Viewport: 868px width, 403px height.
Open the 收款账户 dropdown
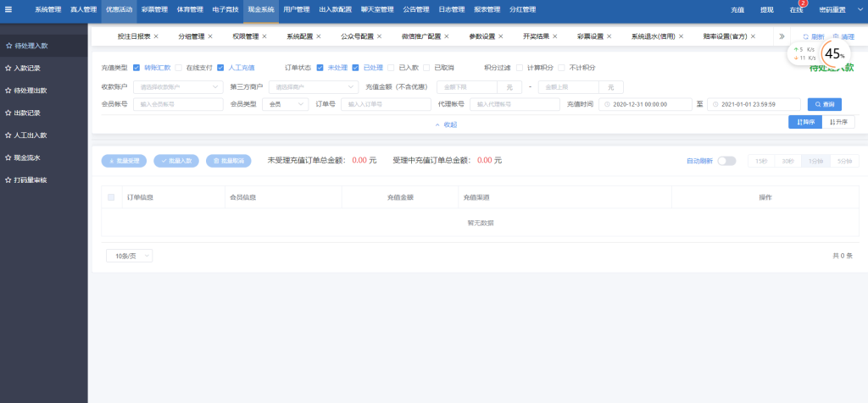click(174, 86)
